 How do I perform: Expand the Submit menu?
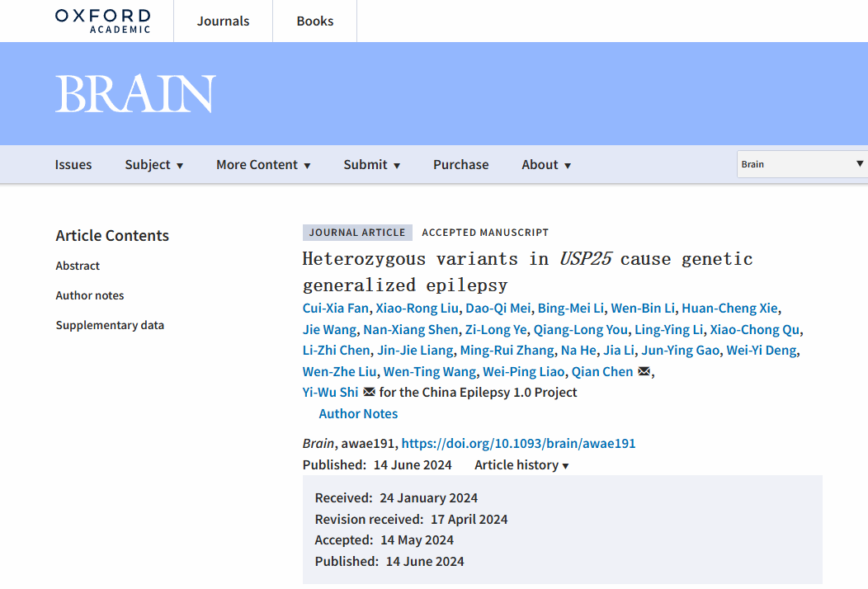371,165
